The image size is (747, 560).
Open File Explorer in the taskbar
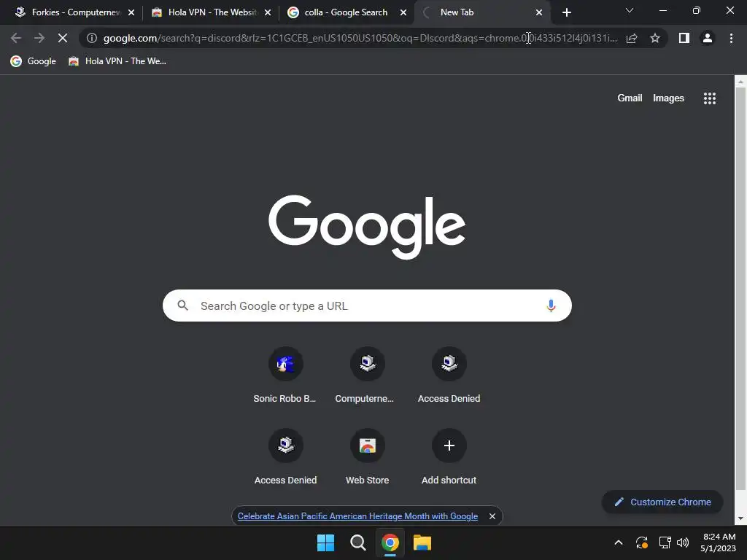point(422,542)
